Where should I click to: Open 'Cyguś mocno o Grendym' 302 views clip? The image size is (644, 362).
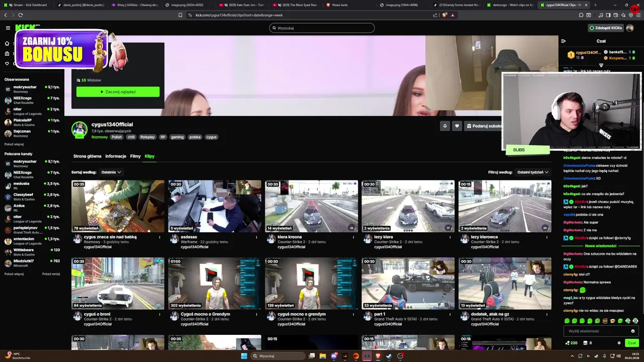tap(215, 283)
